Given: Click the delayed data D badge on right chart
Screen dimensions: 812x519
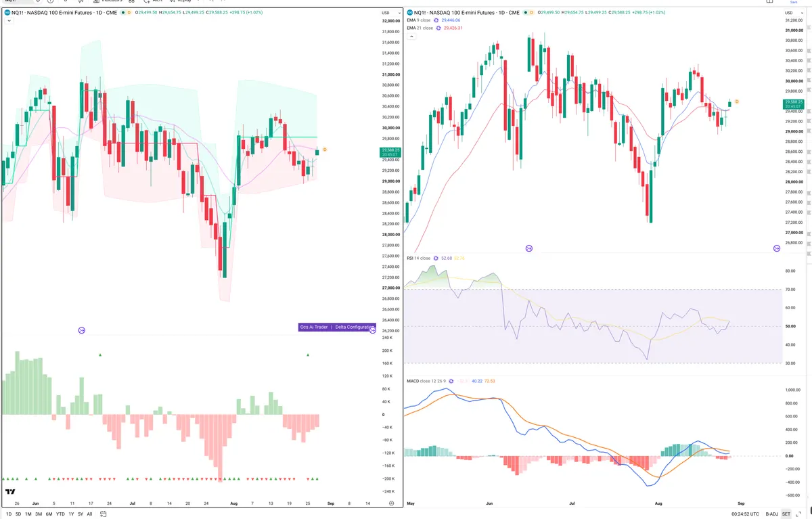Looking at the screenshot, I should [532, 13].
